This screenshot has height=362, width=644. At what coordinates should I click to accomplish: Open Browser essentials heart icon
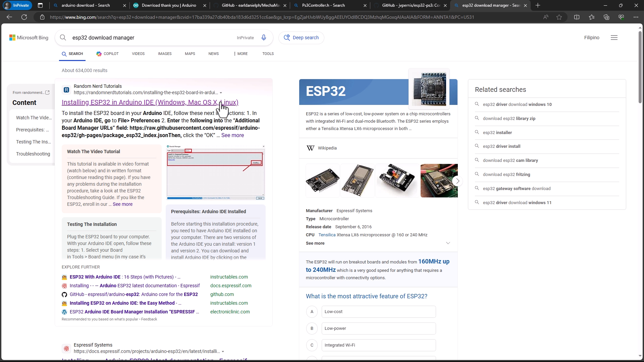pos(621,17)
